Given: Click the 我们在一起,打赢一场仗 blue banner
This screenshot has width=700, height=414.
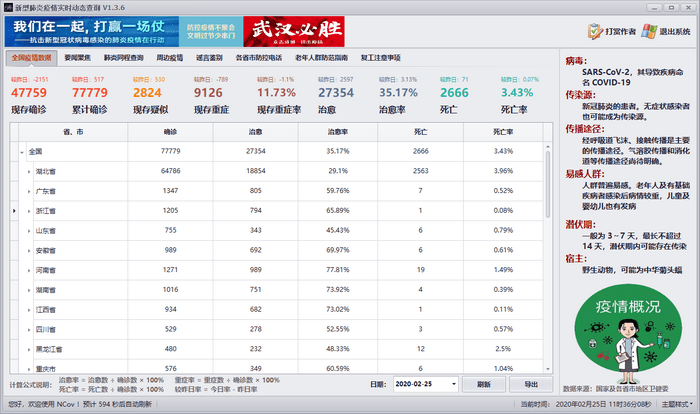Looking at the screenshot, I should click(x=92, y=32).
